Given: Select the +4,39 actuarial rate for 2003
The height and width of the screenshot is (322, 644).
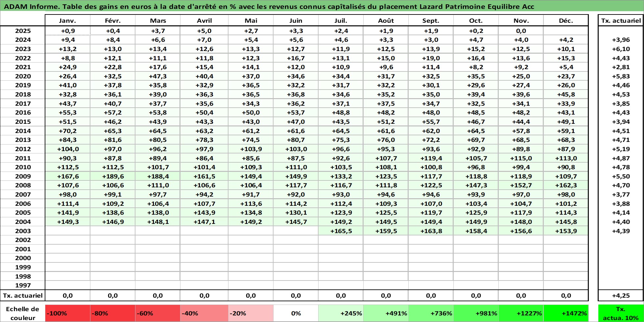Looking at the screenshot, I should coord(621,231).
